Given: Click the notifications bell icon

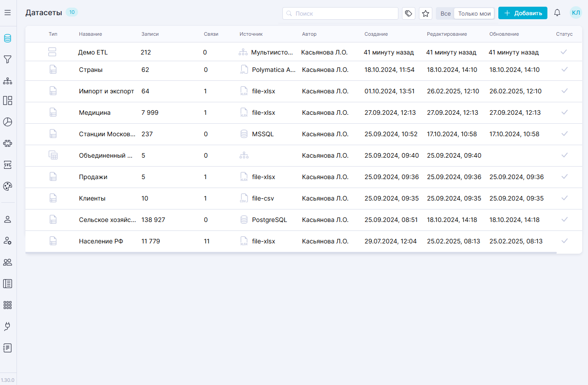Looking at the screenshot, I should pos(557,13).
